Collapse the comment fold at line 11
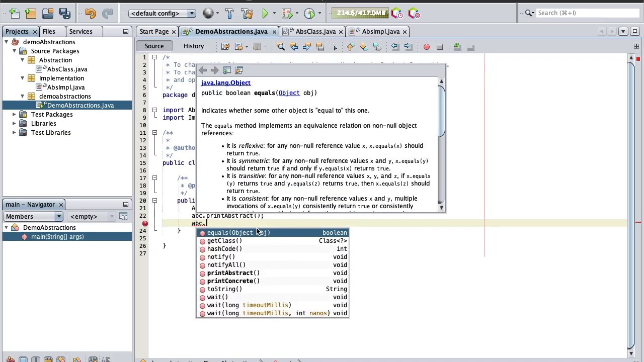The image size is (644, 362). coord(154,133)
